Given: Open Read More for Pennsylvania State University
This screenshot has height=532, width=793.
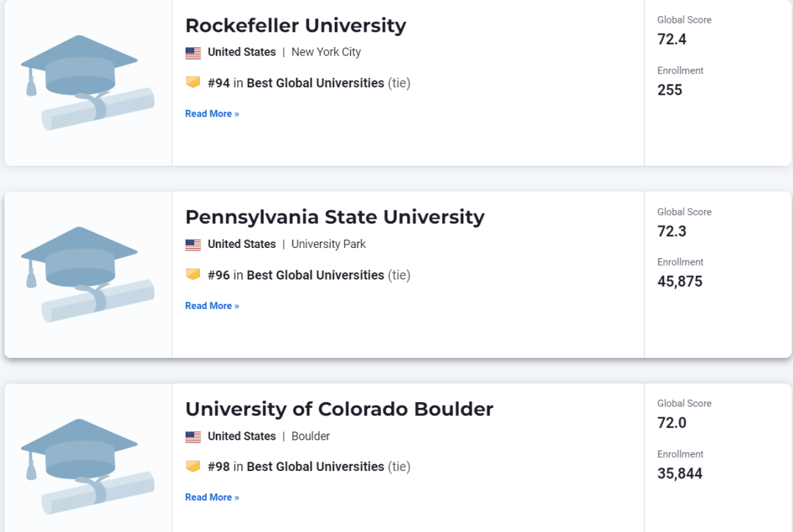Looking at the screenshot, I should pyautogui.click(x=212, y=306).
